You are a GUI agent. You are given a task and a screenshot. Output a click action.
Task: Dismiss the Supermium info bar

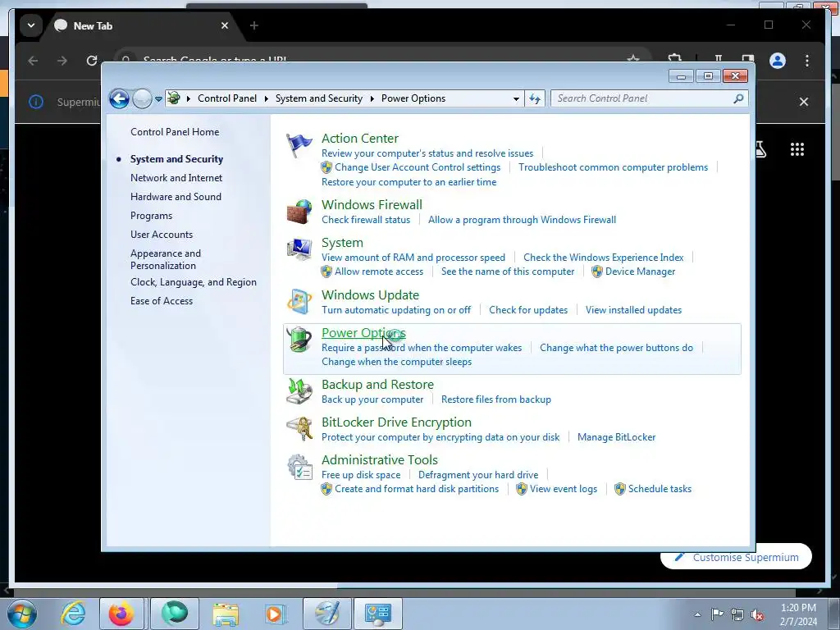coord(804,102)
